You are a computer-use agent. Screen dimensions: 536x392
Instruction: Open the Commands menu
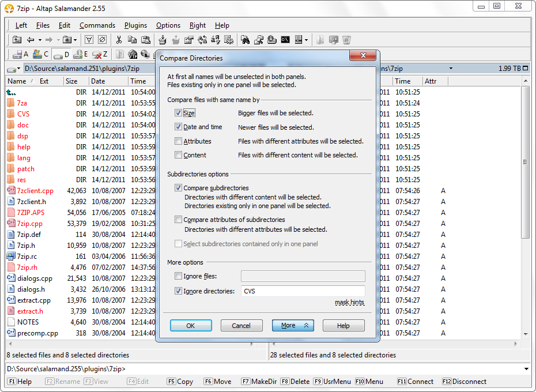97,25
